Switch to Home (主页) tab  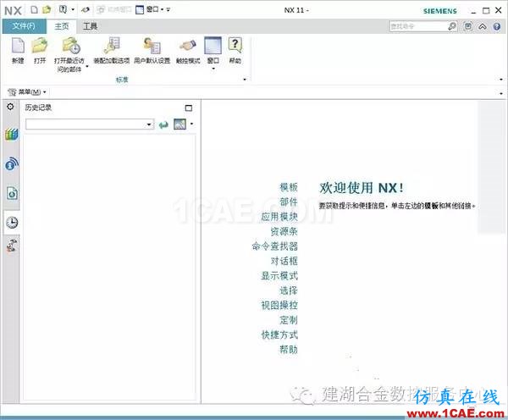(62, 26)
